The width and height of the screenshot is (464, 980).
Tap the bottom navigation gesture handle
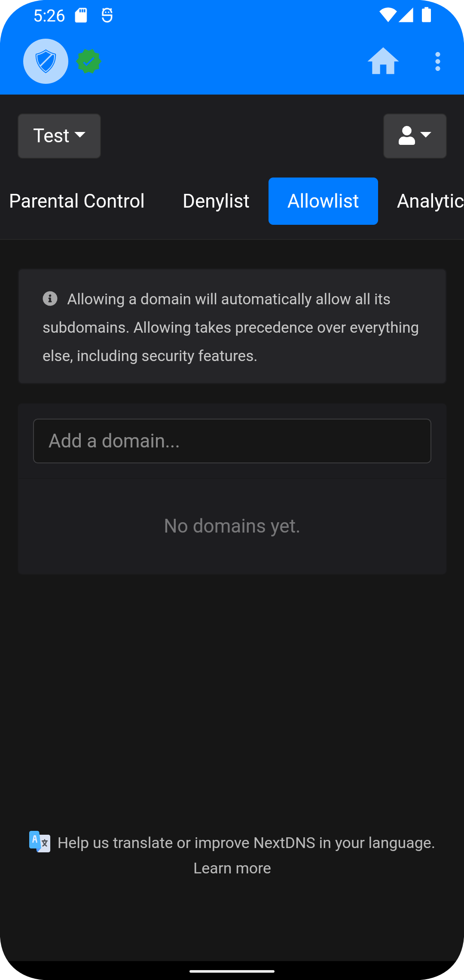coord(232,971)
